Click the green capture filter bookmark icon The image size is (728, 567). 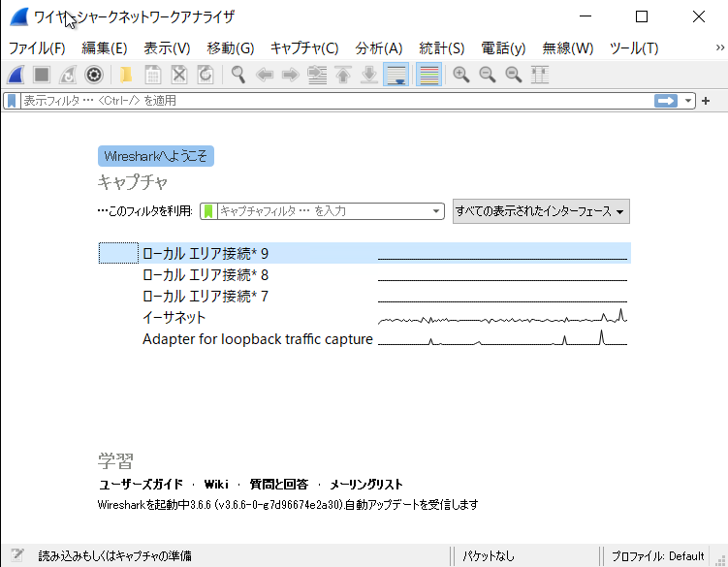tap(208, 211)
